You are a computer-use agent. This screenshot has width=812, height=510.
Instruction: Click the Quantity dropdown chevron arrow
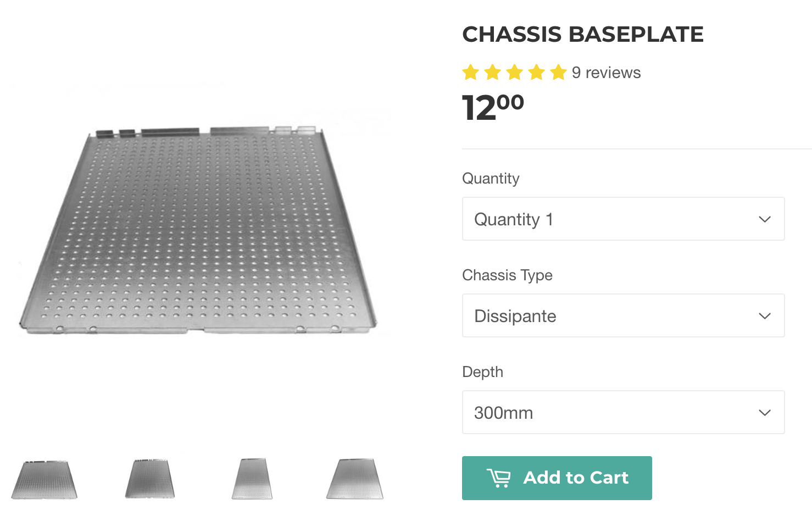click(x=765, y=219)
